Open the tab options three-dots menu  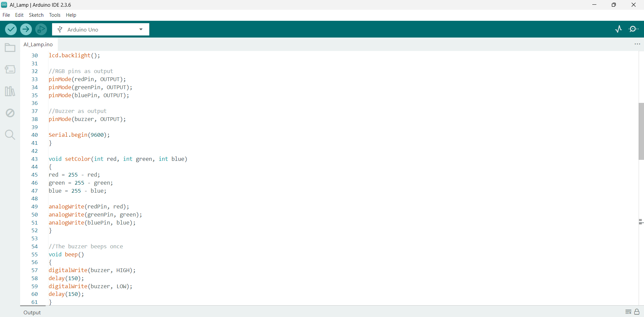click(x=637, y=44)
